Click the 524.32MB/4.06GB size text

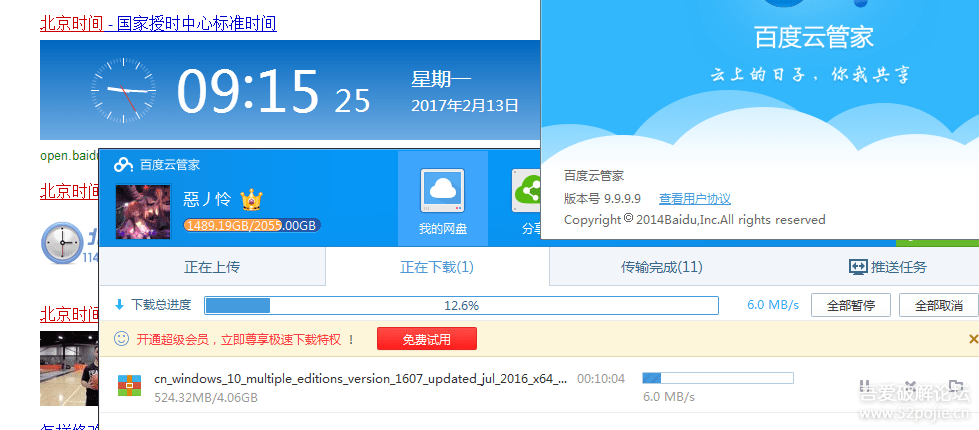(206, 398)
